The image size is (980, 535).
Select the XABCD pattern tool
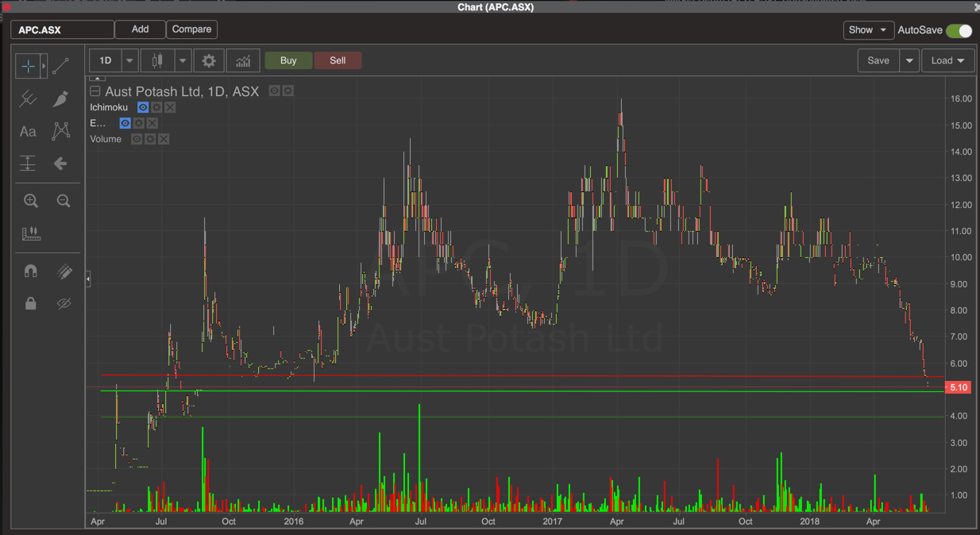[60, 132]
